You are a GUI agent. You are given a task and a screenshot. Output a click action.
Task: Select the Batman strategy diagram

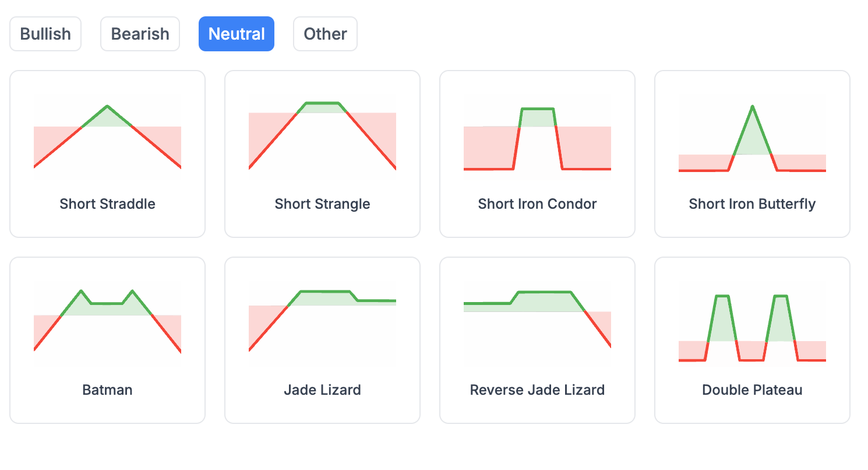(x=107, y=321)
